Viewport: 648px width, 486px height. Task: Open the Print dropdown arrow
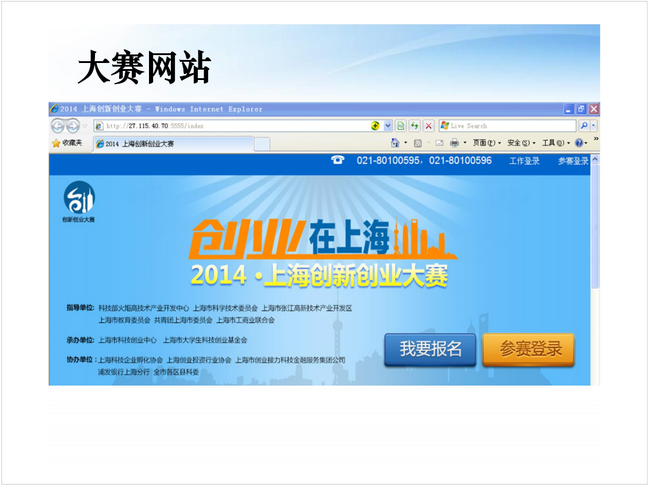pos(465,143)
